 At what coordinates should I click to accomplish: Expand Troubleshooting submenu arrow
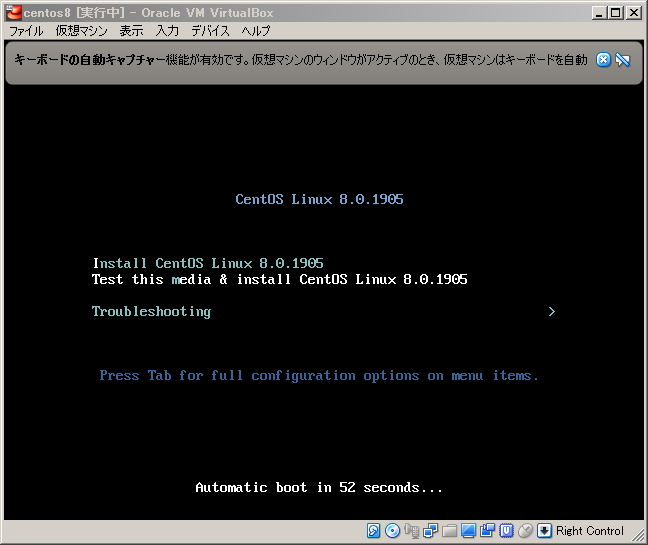pos(552,312)
